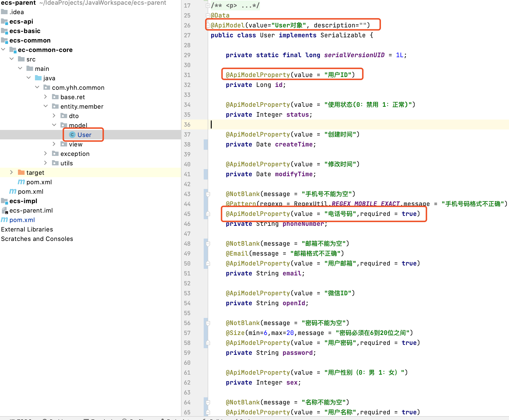Expand the dto package
The image size is (509, 420).
coord(54,116)
